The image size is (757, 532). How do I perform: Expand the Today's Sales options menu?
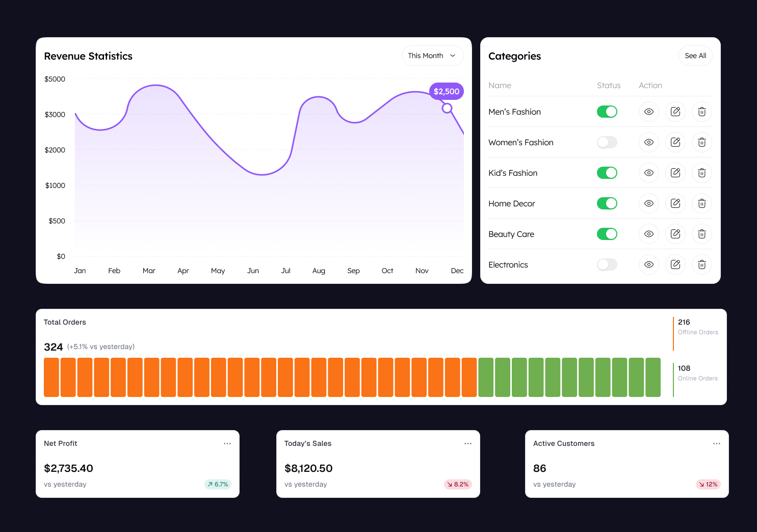tap(467, 443)
